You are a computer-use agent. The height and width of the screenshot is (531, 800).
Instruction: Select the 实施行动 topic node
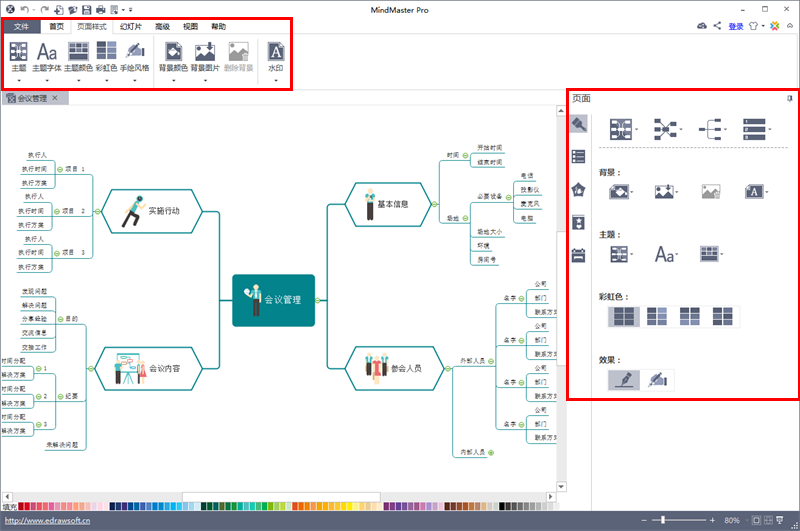pos(152,211)
